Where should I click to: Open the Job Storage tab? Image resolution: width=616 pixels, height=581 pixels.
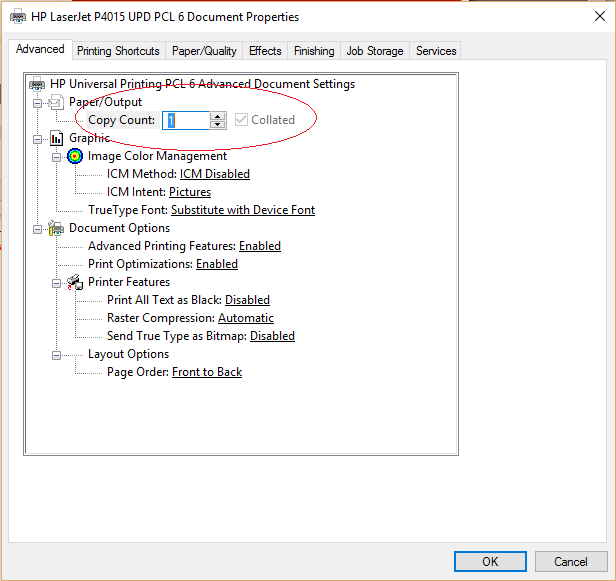tap(375, 51)
